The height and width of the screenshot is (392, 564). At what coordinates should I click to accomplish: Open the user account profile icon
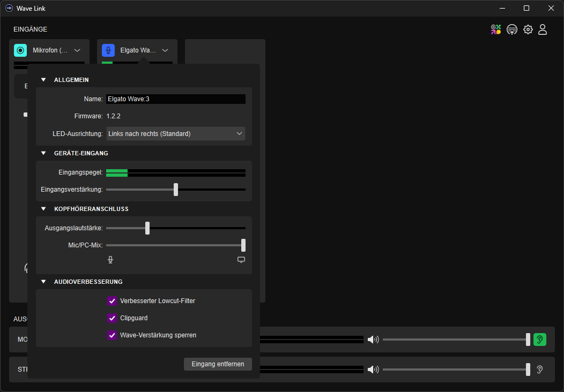[x=543, y=29]
